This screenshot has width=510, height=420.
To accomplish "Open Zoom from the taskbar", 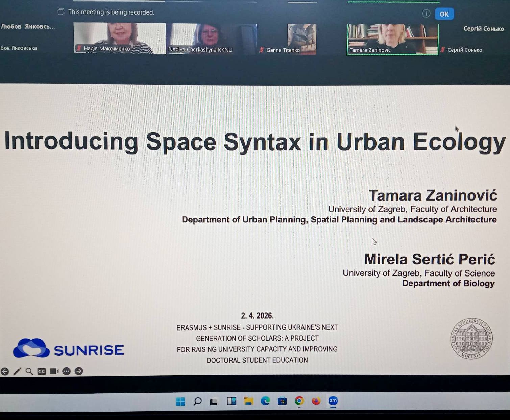I will 333,401.
